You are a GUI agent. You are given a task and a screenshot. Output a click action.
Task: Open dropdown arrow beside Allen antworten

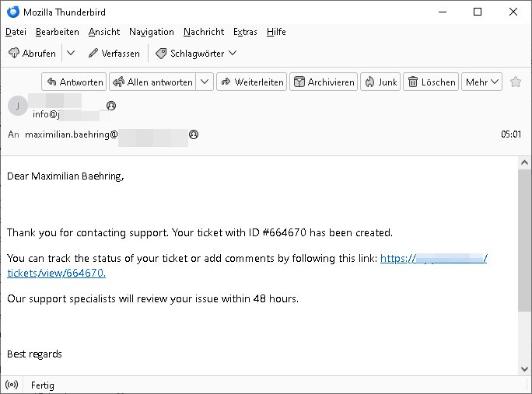click(205, 82)
